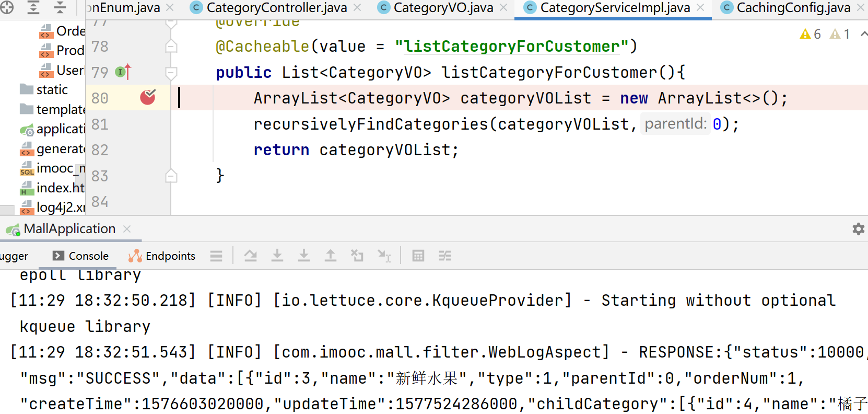The width and height of the screenshot is (868, 414).
Task: Select the templates folder in project tree
Action: 52,109
